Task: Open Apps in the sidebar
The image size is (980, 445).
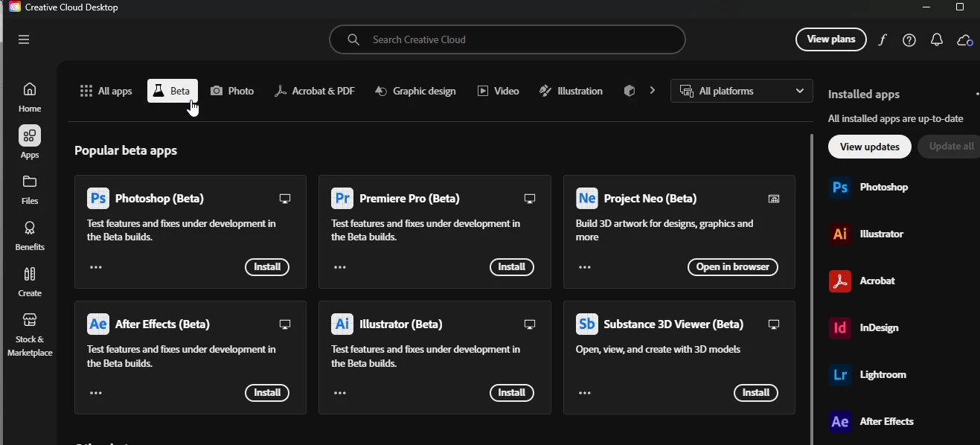Action: 30,143
